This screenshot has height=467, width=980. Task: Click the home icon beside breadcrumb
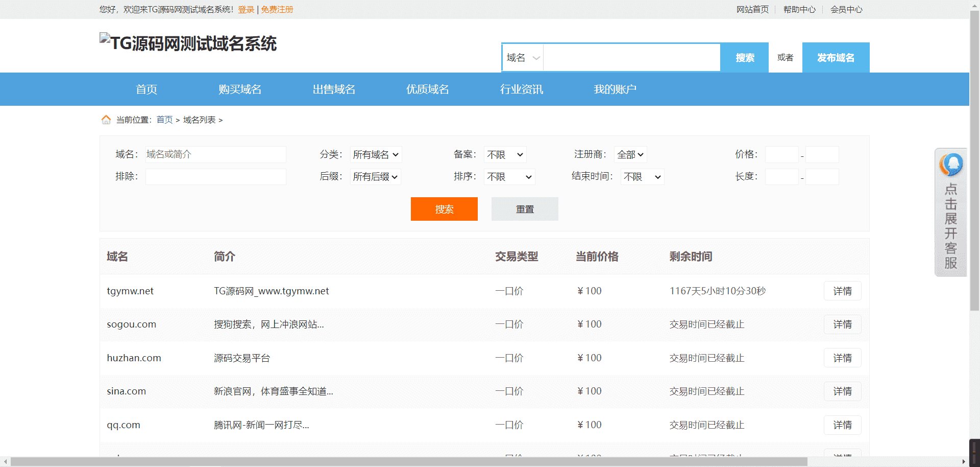[106, 120]
